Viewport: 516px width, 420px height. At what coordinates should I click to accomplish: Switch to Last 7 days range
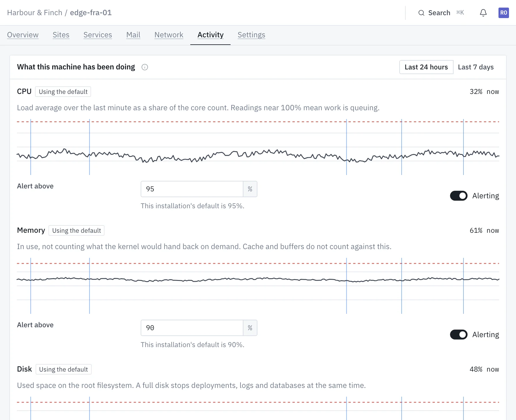tap(476, 67)
